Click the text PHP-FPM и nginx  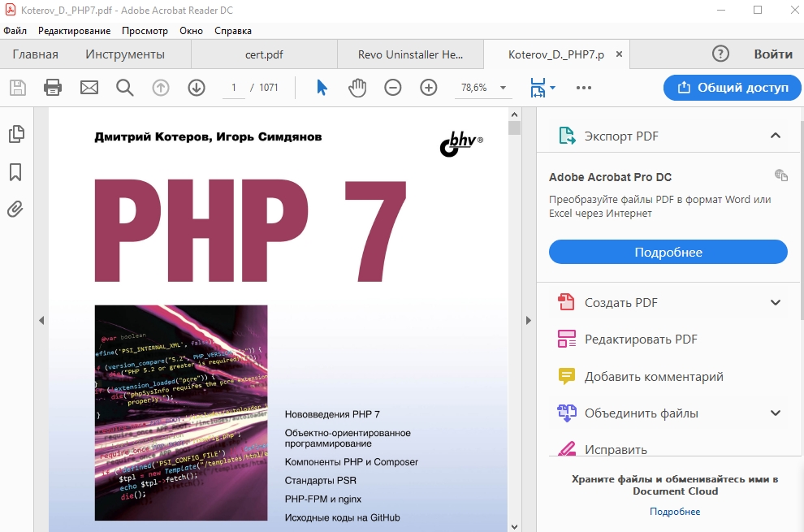pos(323,500)
